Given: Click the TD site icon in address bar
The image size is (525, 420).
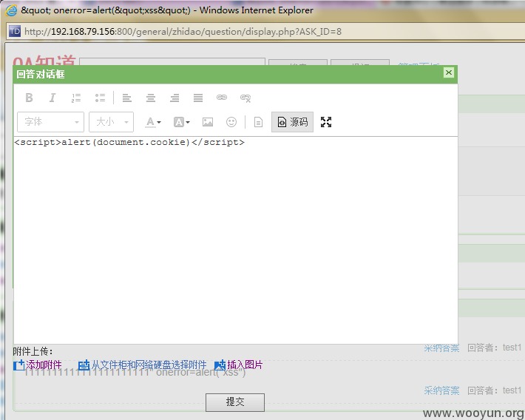Looking at the screenshot, I should pos(14,32).
